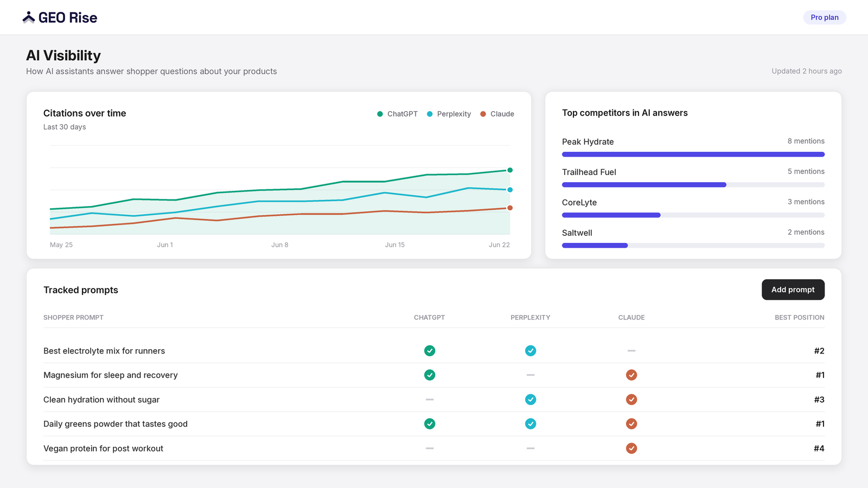Toggle the ChatGPT legend dot
The width and height of the screenshot is (868, 488).
click(380, 114)
